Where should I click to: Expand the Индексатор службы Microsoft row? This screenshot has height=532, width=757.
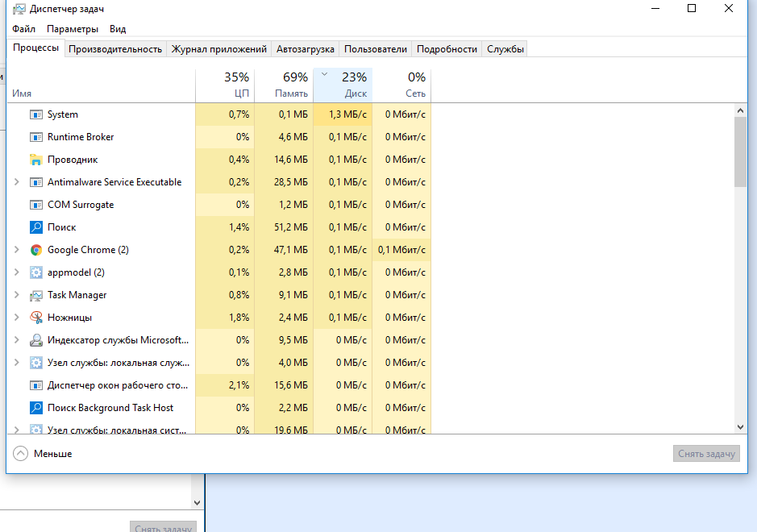pyautogui.click(x=16, y=340)
